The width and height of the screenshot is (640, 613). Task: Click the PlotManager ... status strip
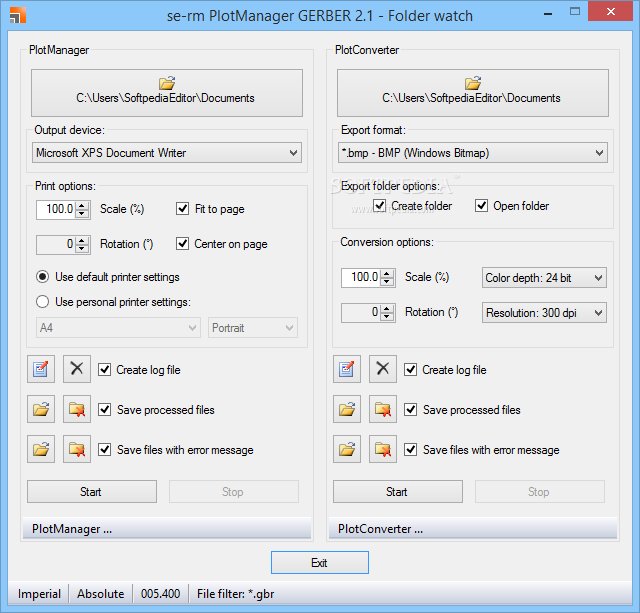(167, 529)
